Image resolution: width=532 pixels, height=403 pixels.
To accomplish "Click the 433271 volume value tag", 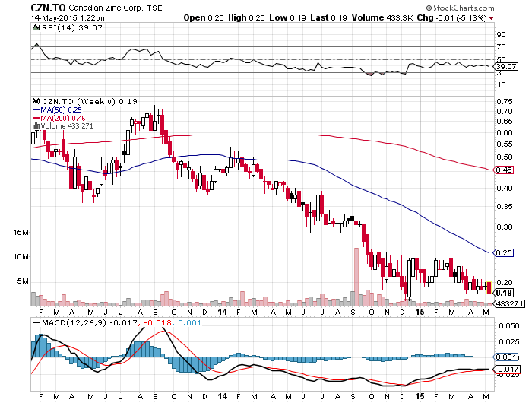I will (507, 303).
